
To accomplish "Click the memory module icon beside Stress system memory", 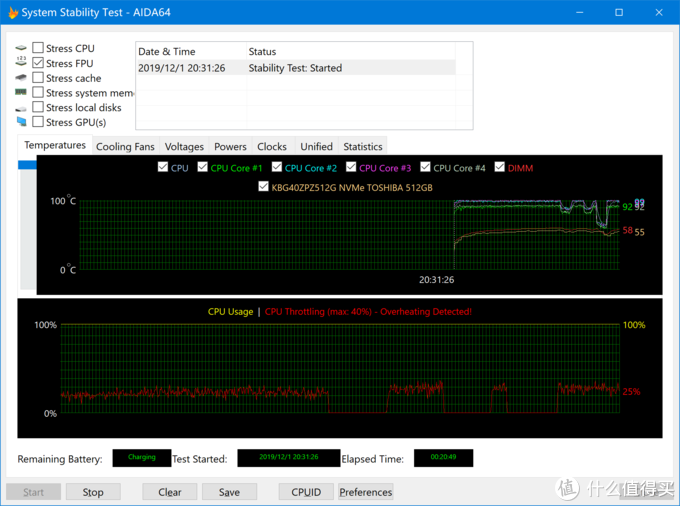I will [x=21, y=93].
